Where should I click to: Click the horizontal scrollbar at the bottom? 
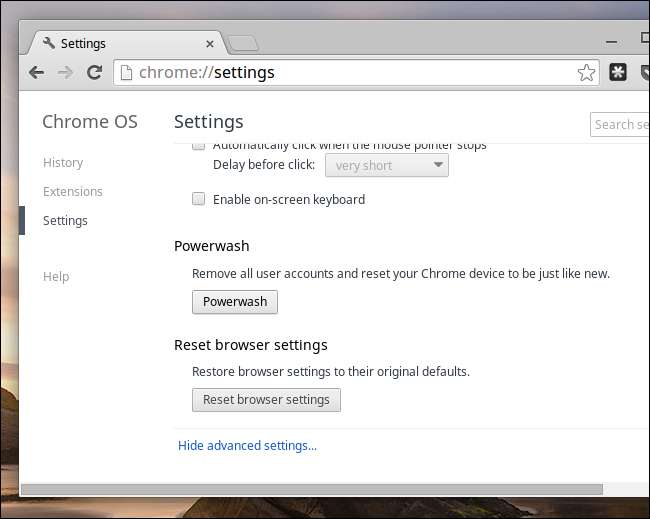coord(312,490)
